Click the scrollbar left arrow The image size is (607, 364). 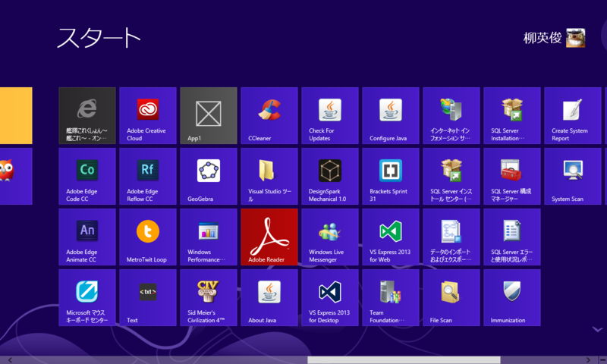[10, 360]
